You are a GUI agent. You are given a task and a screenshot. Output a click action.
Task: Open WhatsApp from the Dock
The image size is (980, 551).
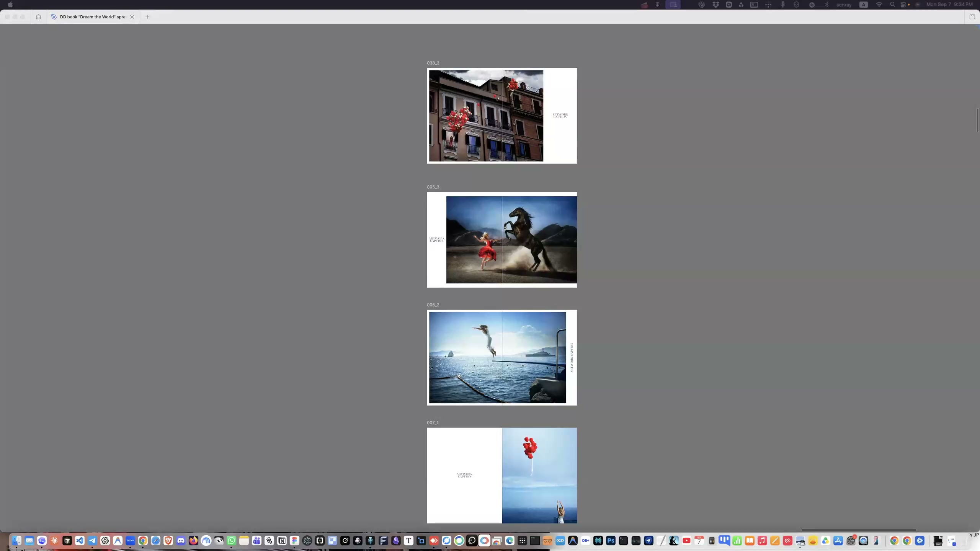pos(231,541)
